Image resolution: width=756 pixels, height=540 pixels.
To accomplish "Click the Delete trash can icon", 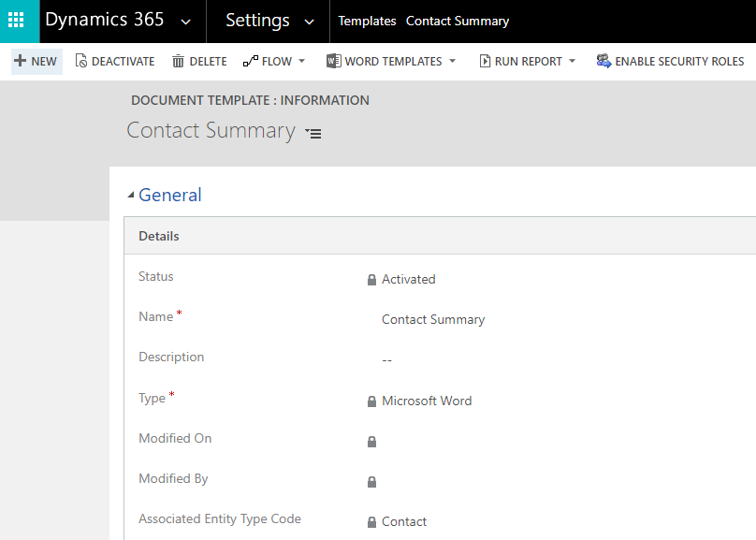I will click(x=179, y=61).
